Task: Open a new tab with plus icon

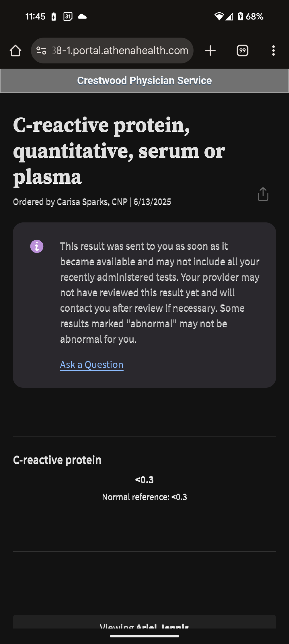Action: tap(210, 51)
